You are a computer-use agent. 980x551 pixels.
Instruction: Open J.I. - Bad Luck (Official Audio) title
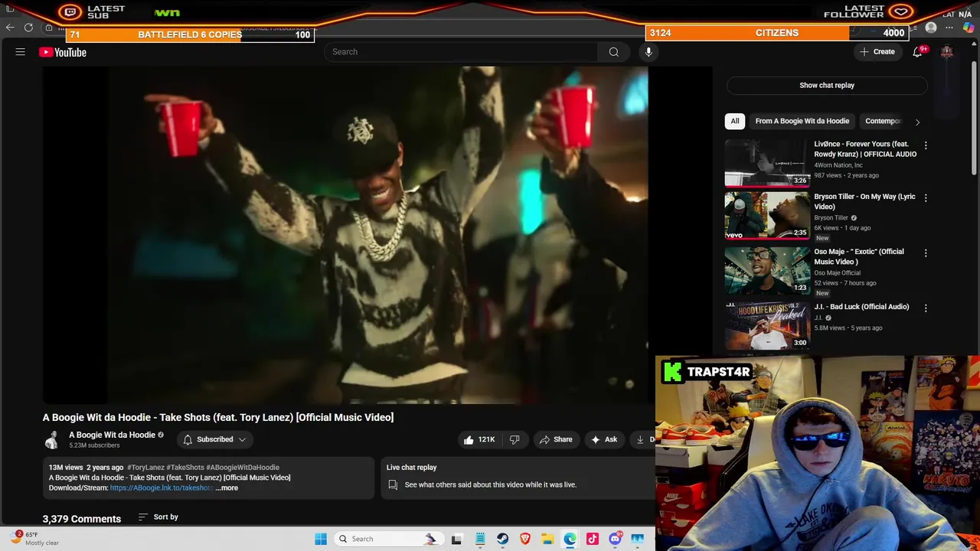(861, 307)
